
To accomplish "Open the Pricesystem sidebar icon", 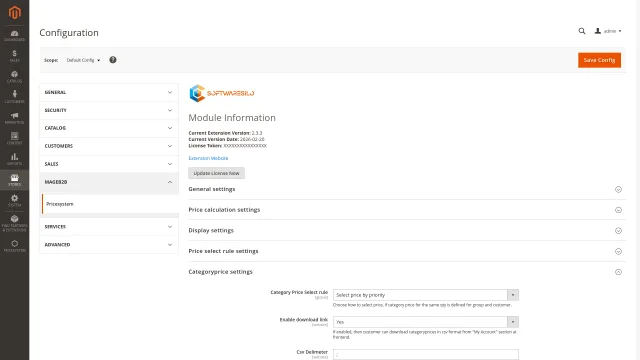I will click(14, 246).
